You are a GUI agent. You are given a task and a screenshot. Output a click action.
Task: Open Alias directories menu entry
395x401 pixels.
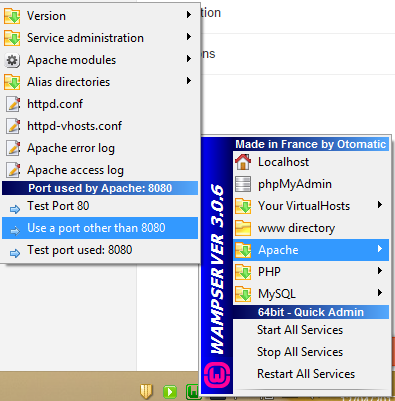100,82
